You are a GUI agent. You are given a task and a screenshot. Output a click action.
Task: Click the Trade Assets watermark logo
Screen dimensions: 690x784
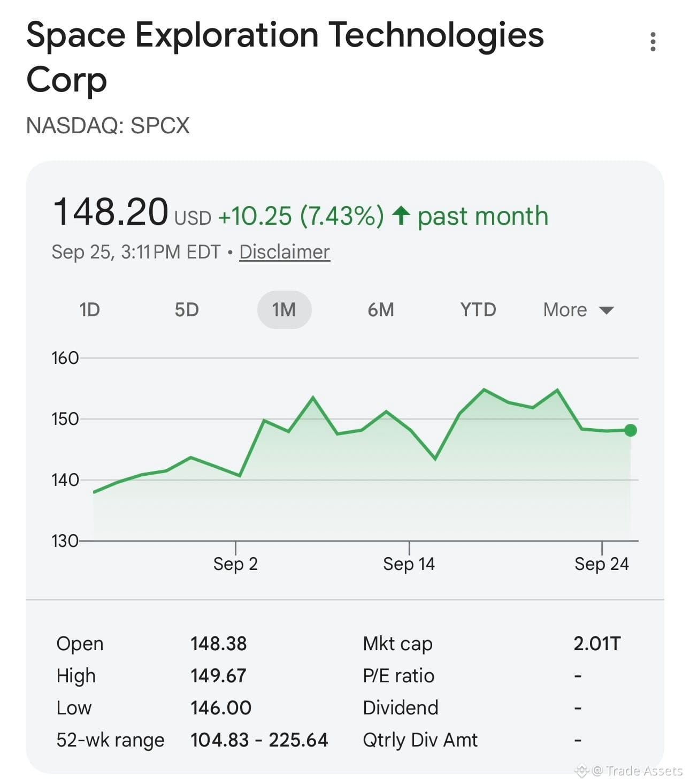581,771
